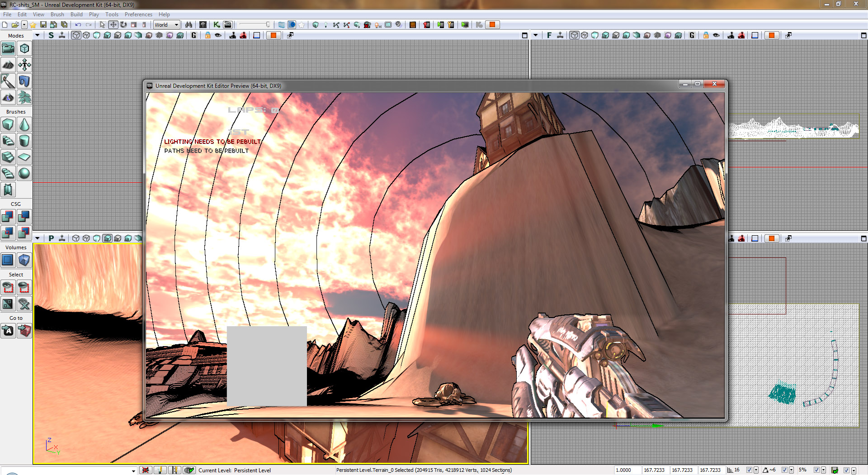Click CSG Deintersect button
Viewport: 868px width, 475px height.
[x=24, y=233]
